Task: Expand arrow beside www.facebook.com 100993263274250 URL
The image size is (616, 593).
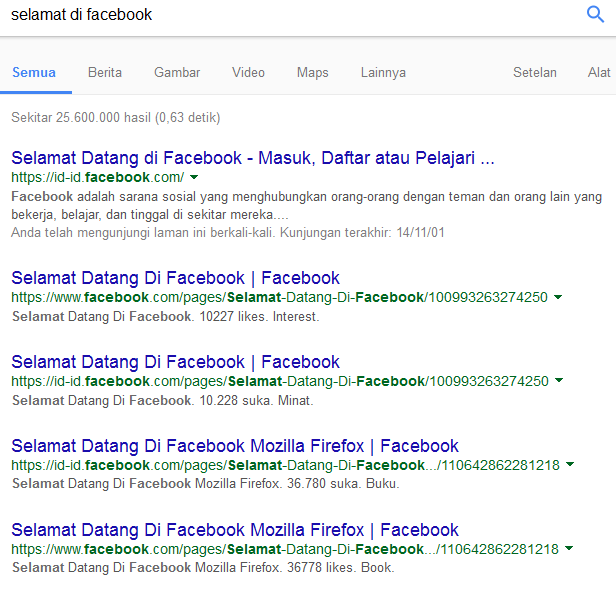Action: pos(558,297)
